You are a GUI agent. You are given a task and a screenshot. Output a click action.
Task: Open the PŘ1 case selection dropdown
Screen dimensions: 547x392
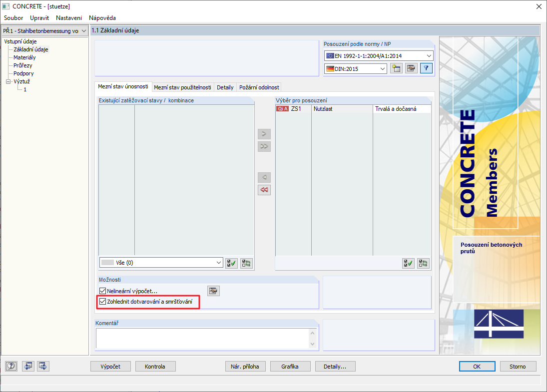[x=44, y=30]
